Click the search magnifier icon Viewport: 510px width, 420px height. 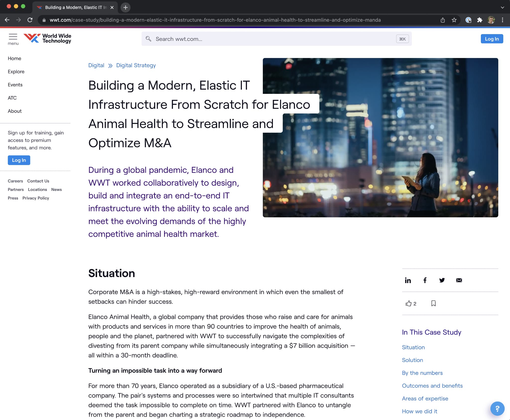(149, 39)
